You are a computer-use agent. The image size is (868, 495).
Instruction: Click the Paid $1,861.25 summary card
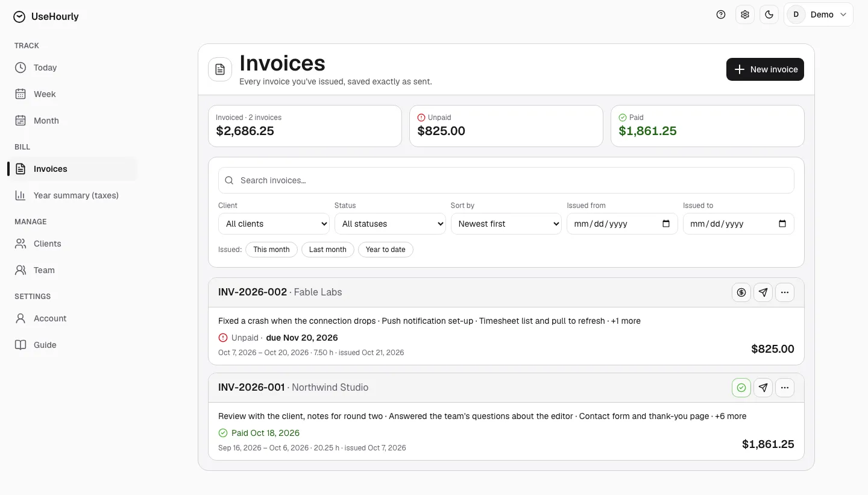click(x=708, y=126)
